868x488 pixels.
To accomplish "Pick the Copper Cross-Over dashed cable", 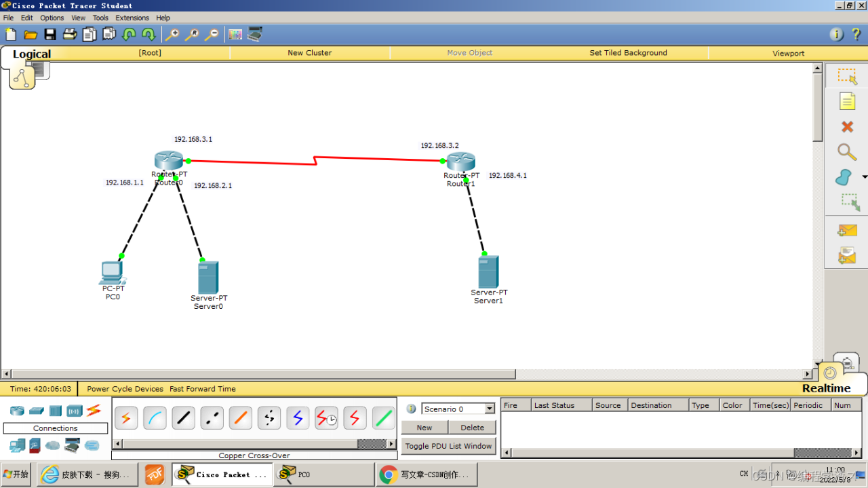I will pyautogui.click(x=212, y=418).
